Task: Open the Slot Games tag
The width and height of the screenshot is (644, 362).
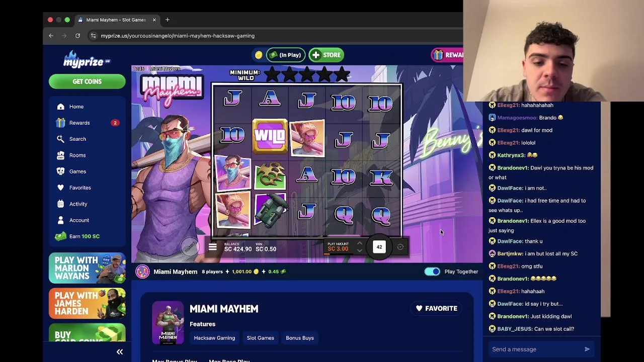Action: pos(260,338)
